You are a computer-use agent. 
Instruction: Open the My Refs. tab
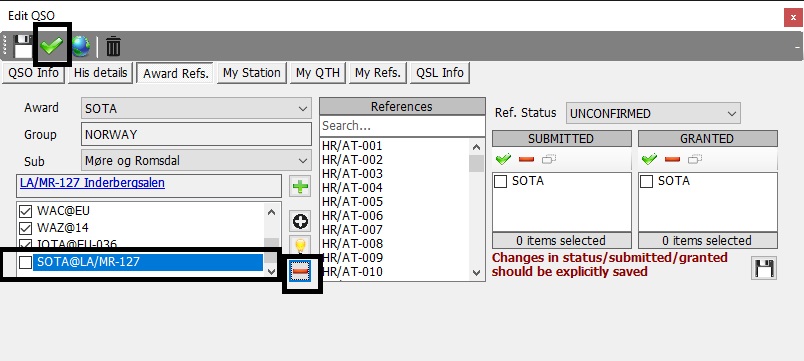click(x=378, y=73)
